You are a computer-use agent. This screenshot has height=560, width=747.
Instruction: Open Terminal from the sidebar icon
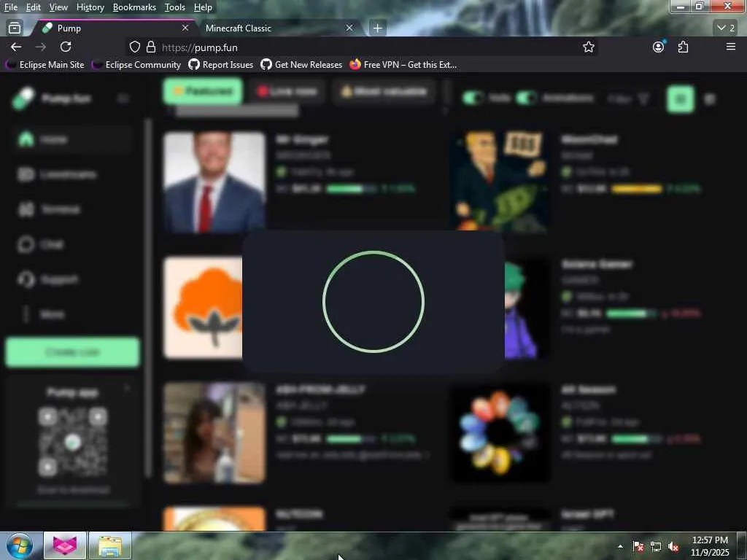pyautogui.click(x=26, y=209)
